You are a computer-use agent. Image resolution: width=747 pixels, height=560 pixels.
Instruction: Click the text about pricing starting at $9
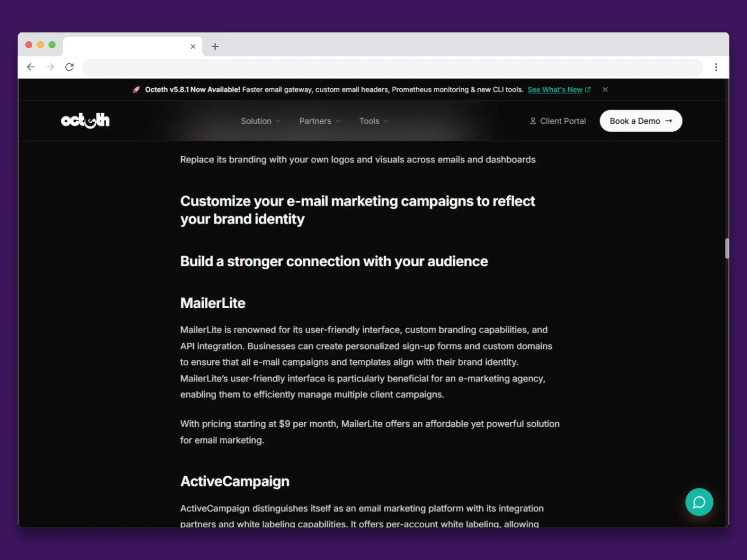pyautogui.click(x=370, y=432)
